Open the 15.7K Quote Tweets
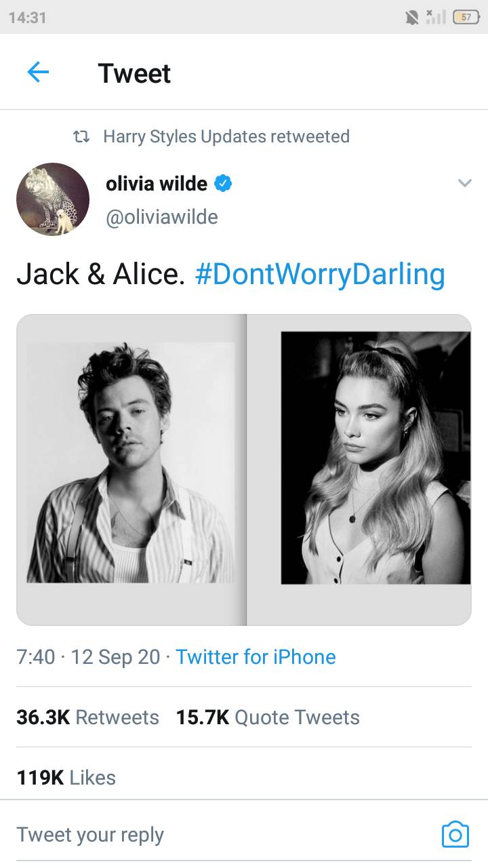The width and height of the screenshot is (488, 868). point(267,717)
